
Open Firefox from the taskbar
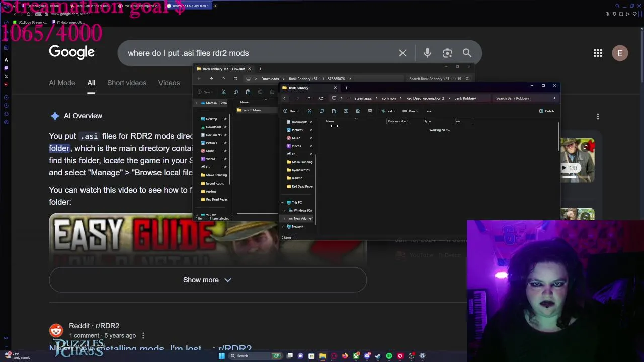[345, 356]
